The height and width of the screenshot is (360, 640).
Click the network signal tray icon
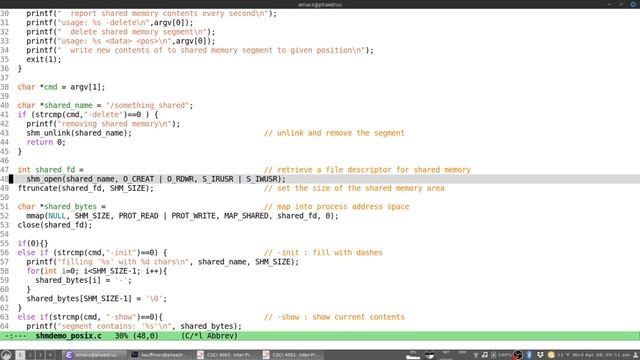click(x=476, y=356)
